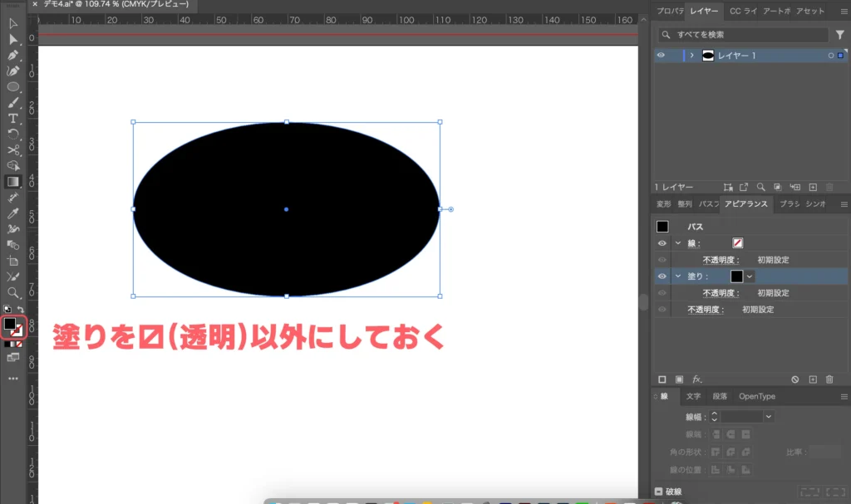Toggle visibility of the 塗り appearance row
The width and height of the screenshot is (851, 504).
[662, 276]
